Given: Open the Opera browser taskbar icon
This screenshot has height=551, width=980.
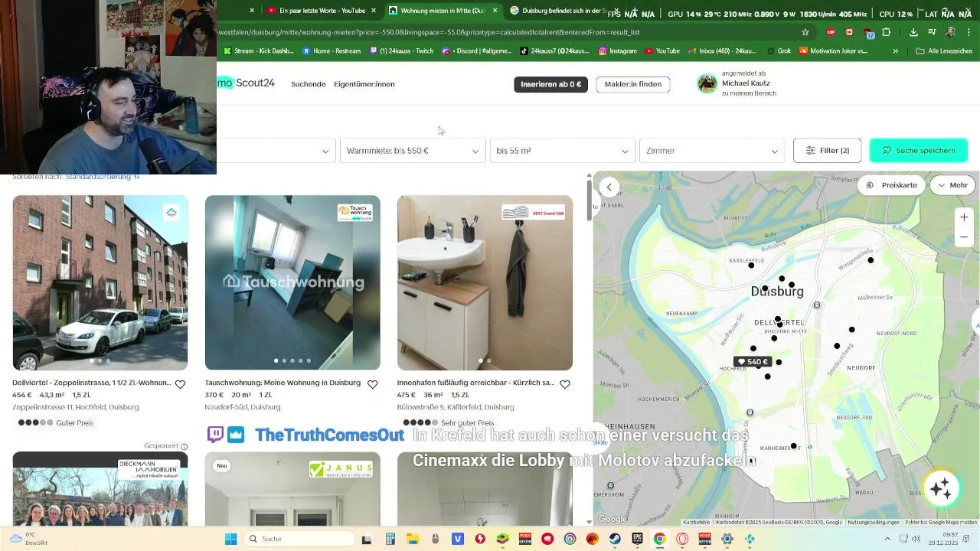Looking at the screenshot, I should 682,539.
